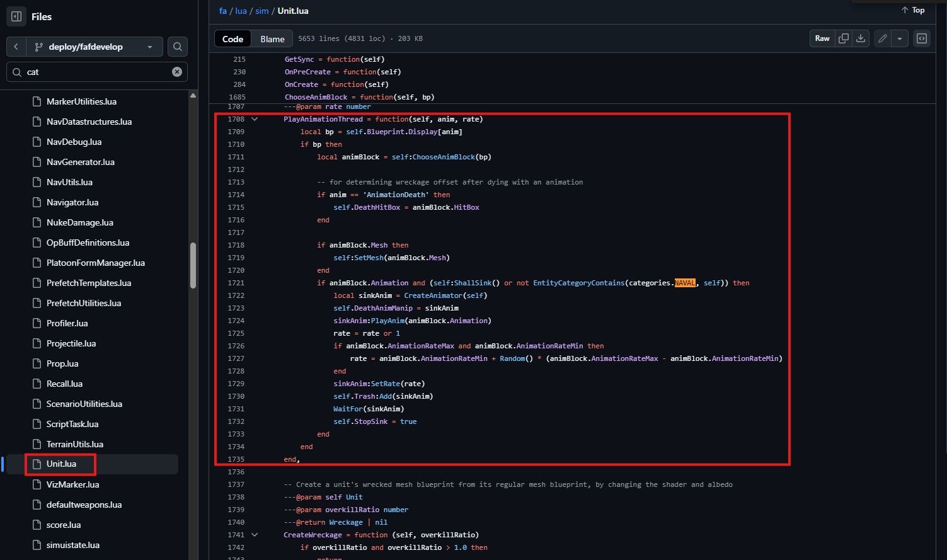The width and height of the screenshot is (947, 560).
Task: Open PlatoonFormManager.lua file
Action: [x=96, y=263]
